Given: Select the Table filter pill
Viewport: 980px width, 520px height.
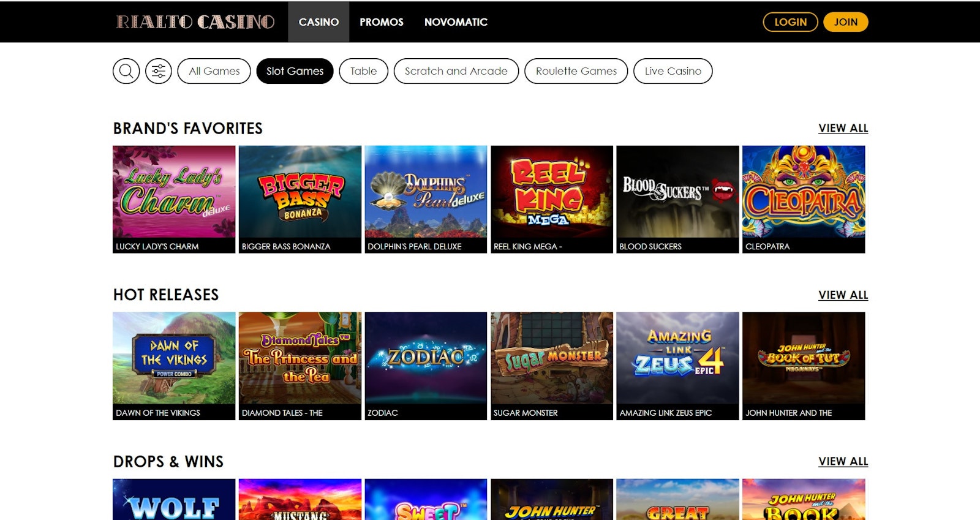Looking at the screenshot, I should tap(363, 71).
